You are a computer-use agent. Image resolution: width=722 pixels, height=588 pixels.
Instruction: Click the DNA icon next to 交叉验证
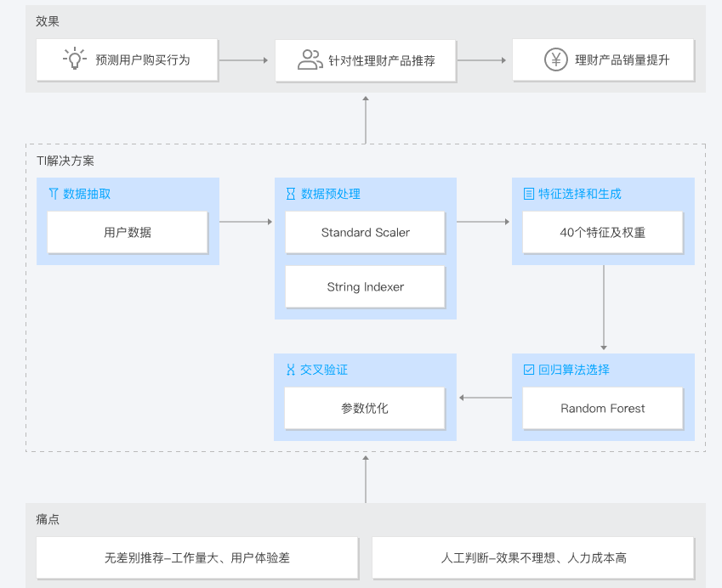[291, 370]
